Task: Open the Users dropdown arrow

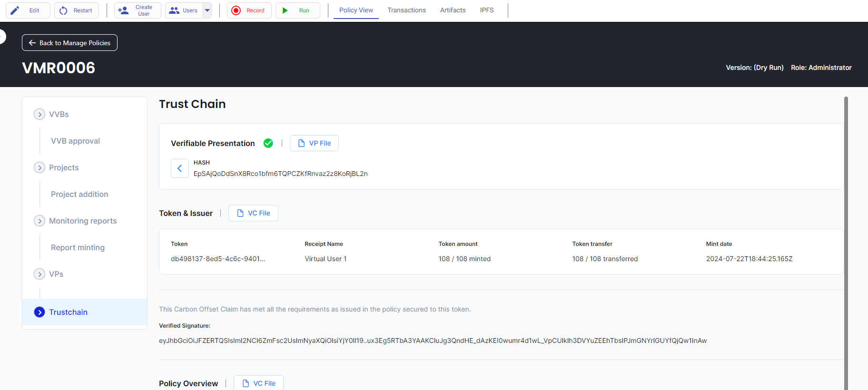Action: pos(207,10)
